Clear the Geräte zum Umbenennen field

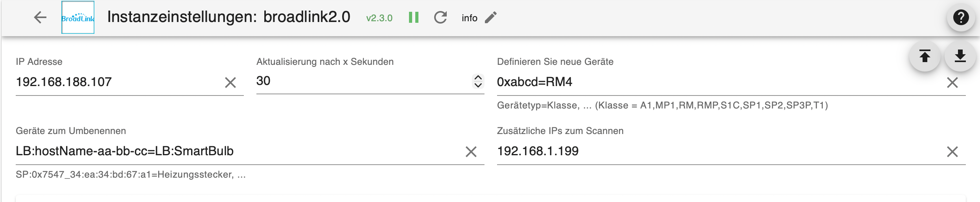pos(471,152)
